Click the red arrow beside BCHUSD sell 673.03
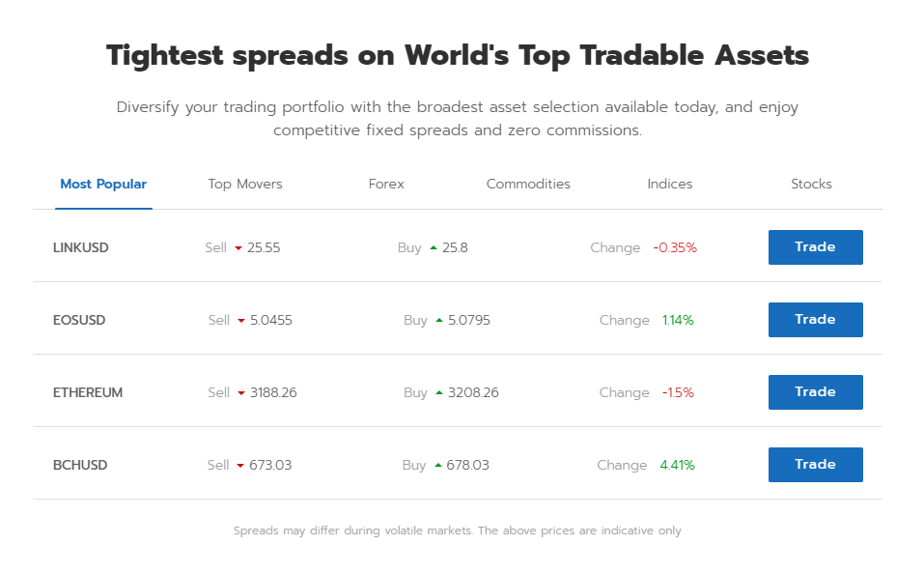Image resolution: width=924 pixels, height=574 pixels. coord(240,466)
